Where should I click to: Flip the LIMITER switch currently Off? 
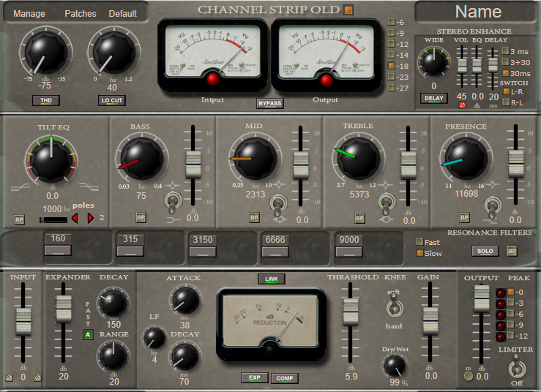tap(516, 368)
